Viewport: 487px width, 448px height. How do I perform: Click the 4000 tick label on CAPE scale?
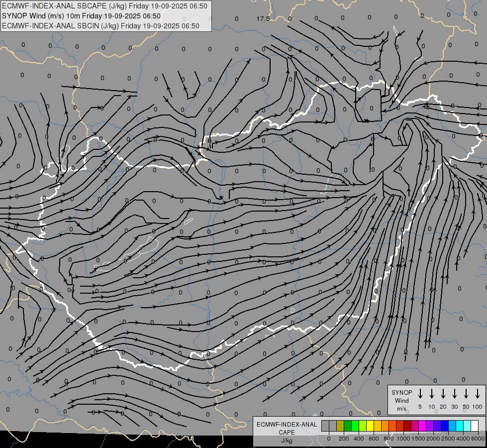tap(463, 439)
